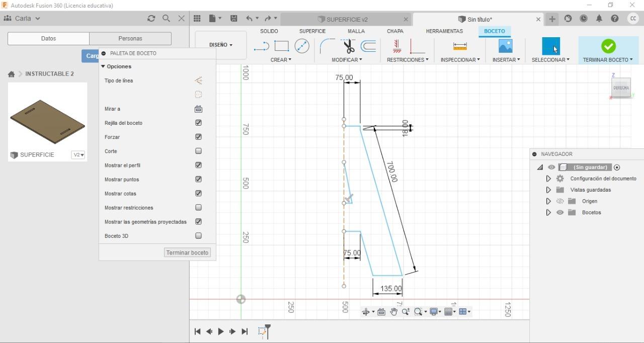Open the INSPECCIONAR dropdown menu
The image size is (644, 343).
point(460,60)
